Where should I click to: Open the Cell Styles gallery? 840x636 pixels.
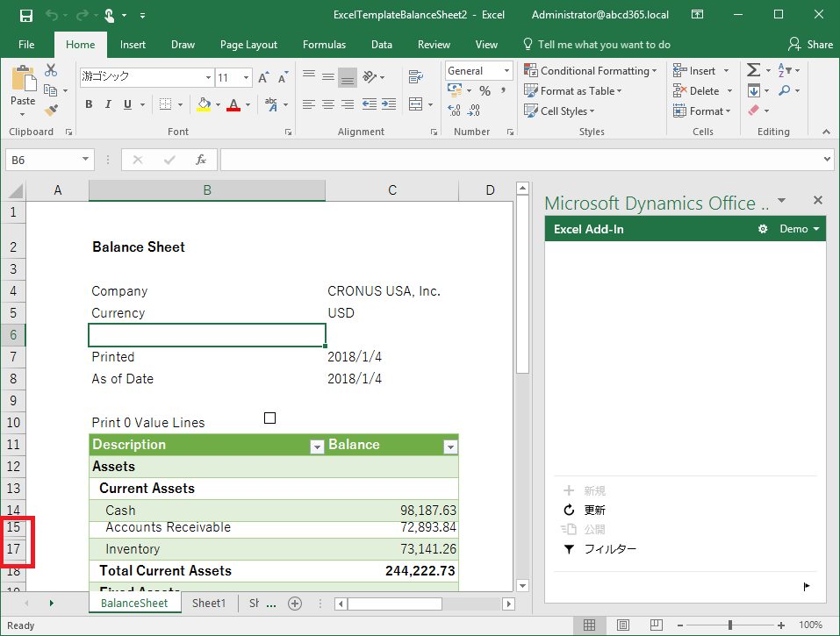(x=559, y=111)
